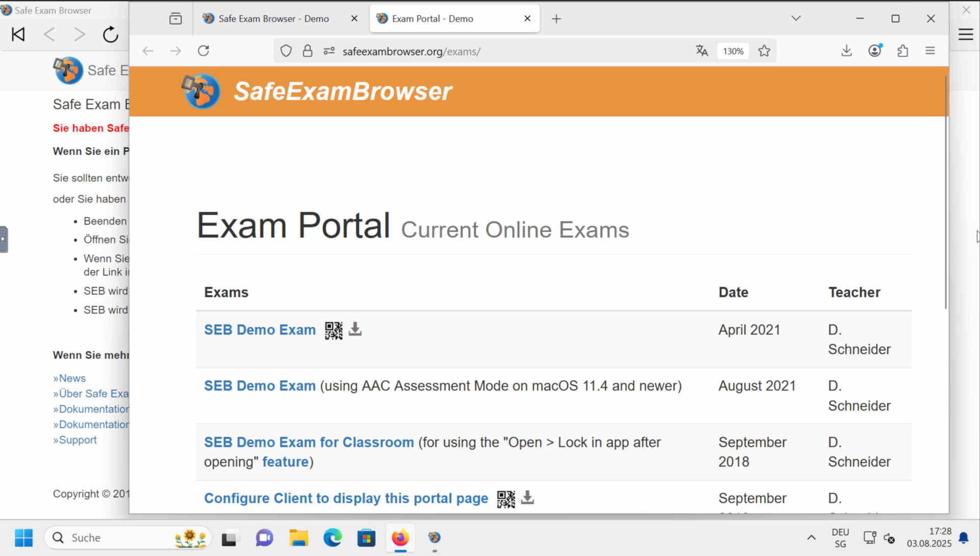
Task: Click the download icon beside Configure Client
Action: tap(528, 498)
